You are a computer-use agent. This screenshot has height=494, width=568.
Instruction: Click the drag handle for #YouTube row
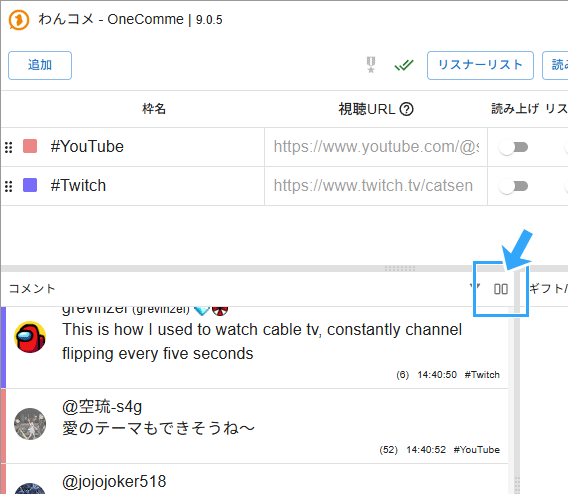pos(9,147)
